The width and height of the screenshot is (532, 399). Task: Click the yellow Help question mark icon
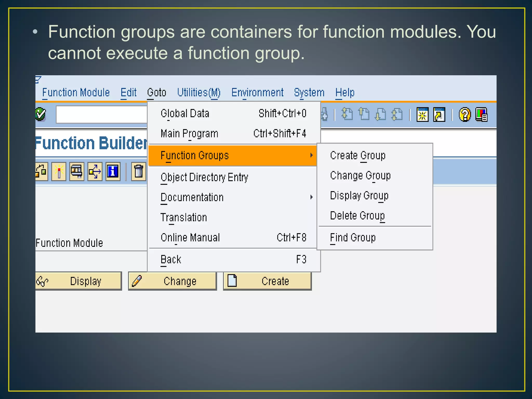pos(464,115)
